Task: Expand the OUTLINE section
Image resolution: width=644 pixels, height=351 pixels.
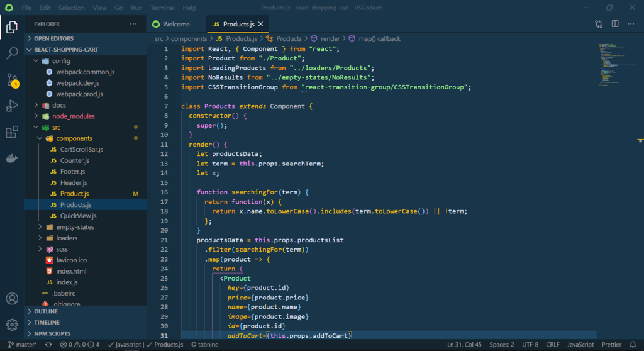Action: tap(46, 311)
